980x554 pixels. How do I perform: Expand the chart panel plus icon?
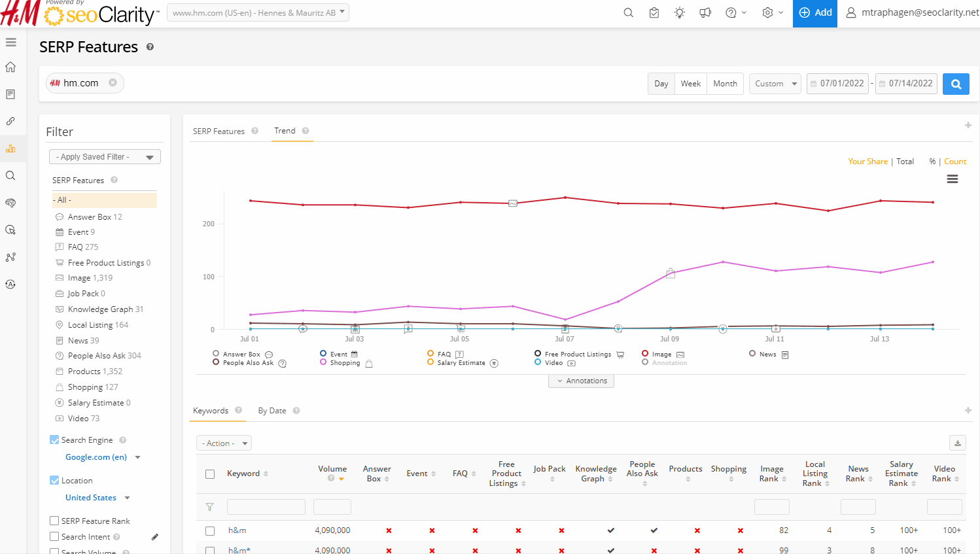pyautogui.click(x=968, y=125)
